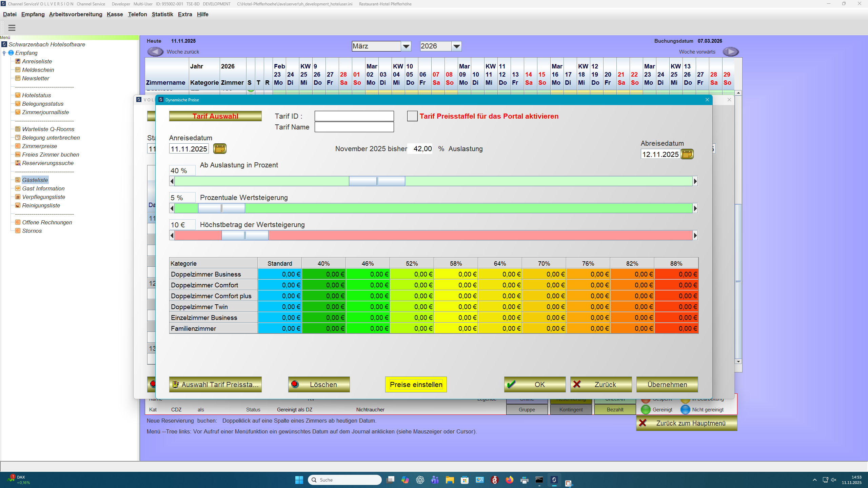Viewport: 868px width, 488px height.
Task: Enable Tarif Preisstaffel für das Portal aktivieren
Action: [412, 116]
